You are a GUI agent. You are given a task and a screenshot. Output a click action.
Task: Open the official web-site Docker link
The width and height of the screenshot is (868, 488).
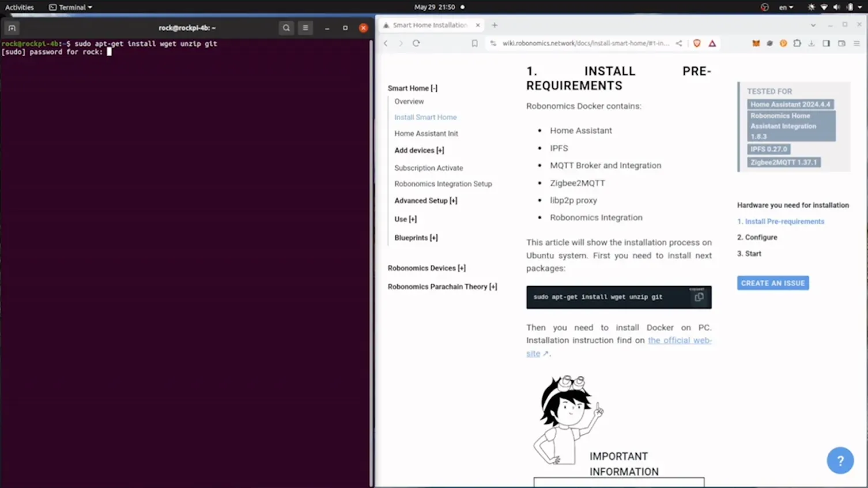point(680,340)
